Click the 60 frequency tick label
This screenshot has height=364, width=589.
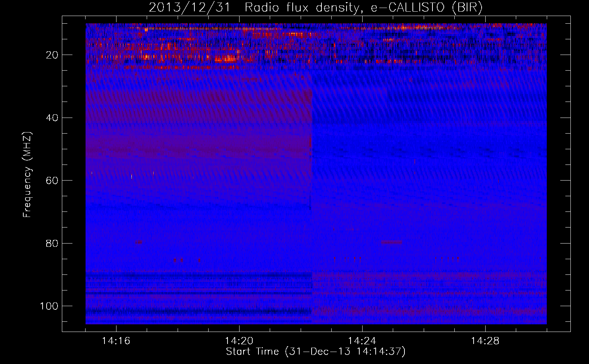(x=52, y=181)
